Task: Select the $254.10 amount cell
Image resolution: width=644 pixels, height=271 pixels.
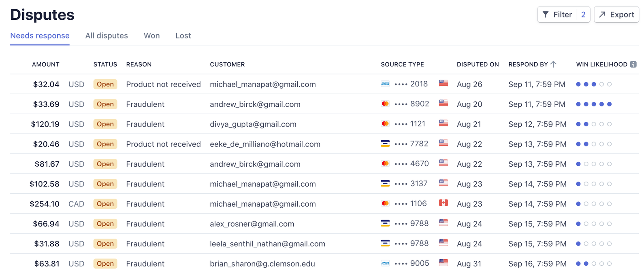Action: [x=45, y=204]
